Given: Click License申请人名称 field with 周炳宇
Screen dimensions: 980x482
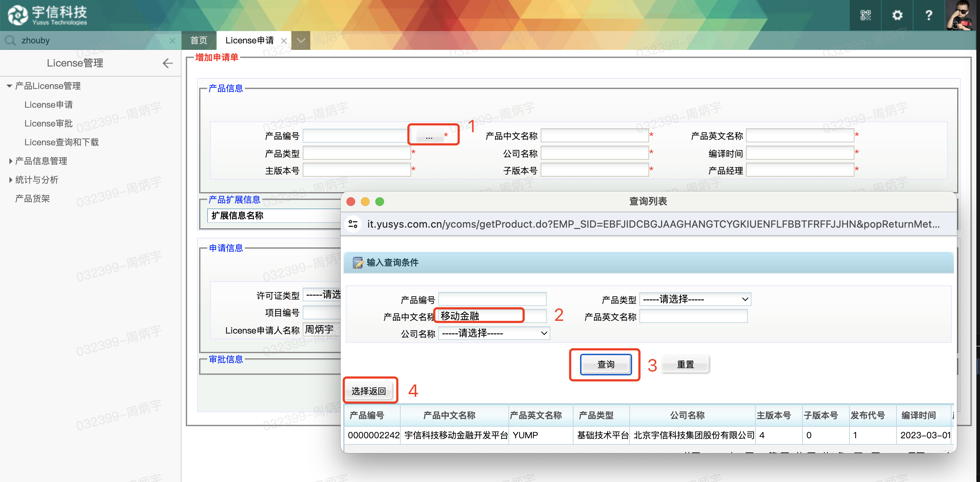Looking at the screenshot, I should point(322,330).
